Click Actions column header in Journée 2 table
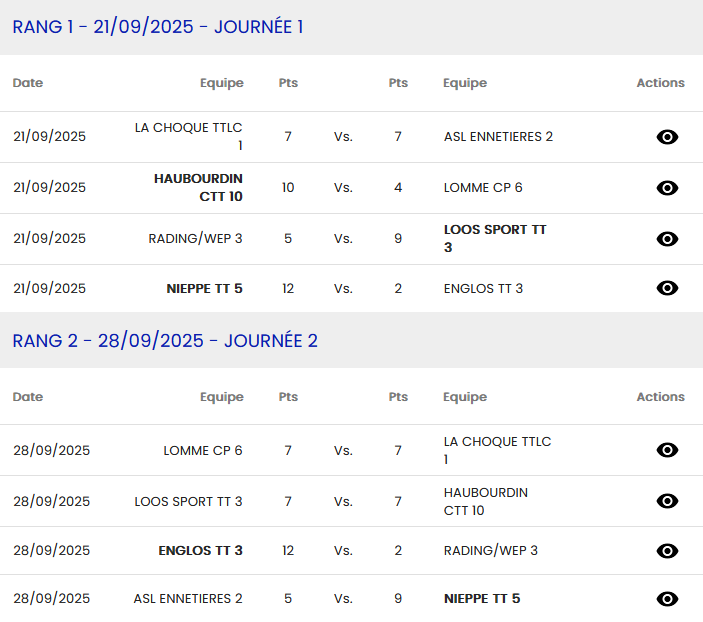This screenshot has height=622, width=703. pyautogui.click(x=660, y=397)
